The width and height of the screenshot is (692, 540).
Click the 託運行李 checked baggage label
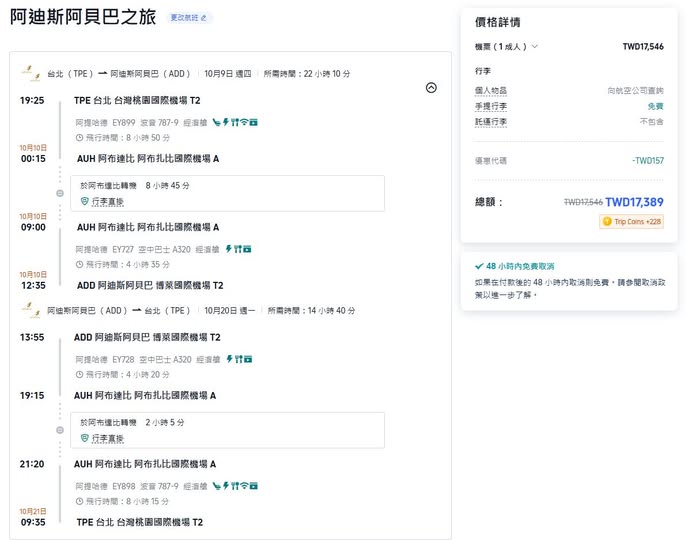point(490,121)
